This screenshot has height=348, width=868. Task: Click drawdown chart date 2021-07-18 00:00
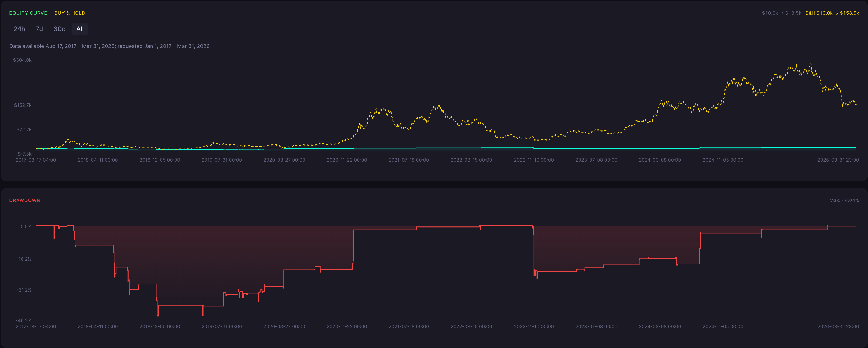pyautogui.click(x=409, y=326)
